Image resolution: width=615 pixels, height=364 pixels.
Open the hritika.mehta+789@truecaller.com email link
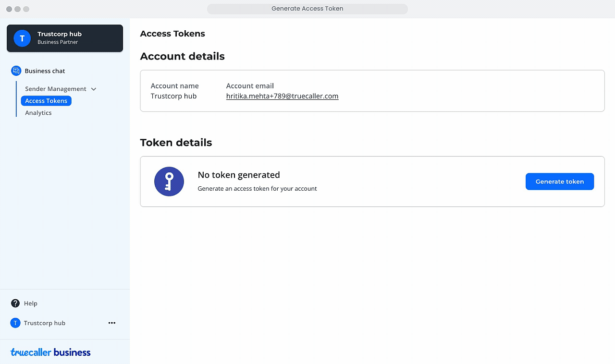pyautogui.click(x=282, y=96)
